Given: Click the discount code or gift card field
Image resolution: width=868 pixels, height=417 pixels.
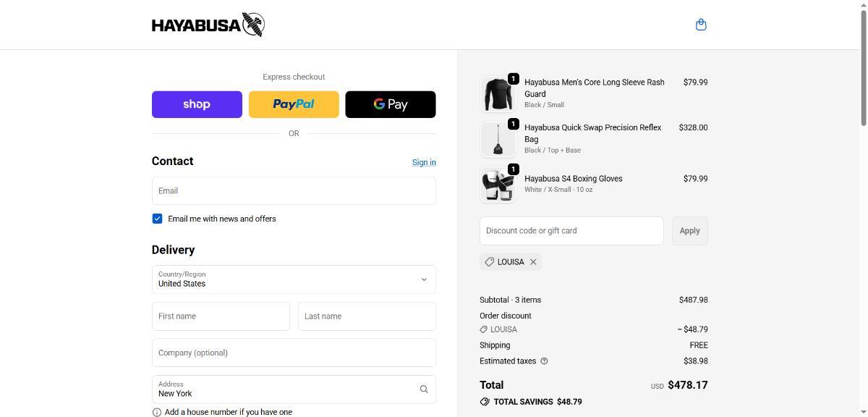Looking at the screenshot, I should [571, 231].
